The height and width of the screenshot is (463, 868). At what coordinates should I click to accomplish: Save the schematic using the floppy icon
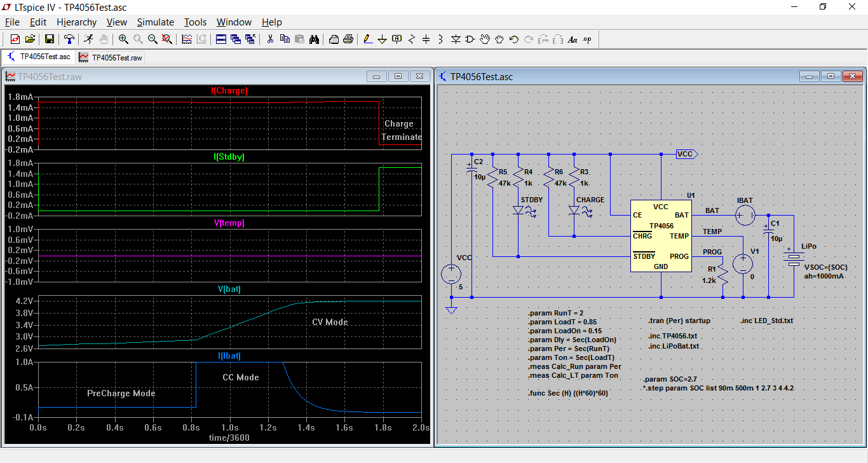pos(49,39)
